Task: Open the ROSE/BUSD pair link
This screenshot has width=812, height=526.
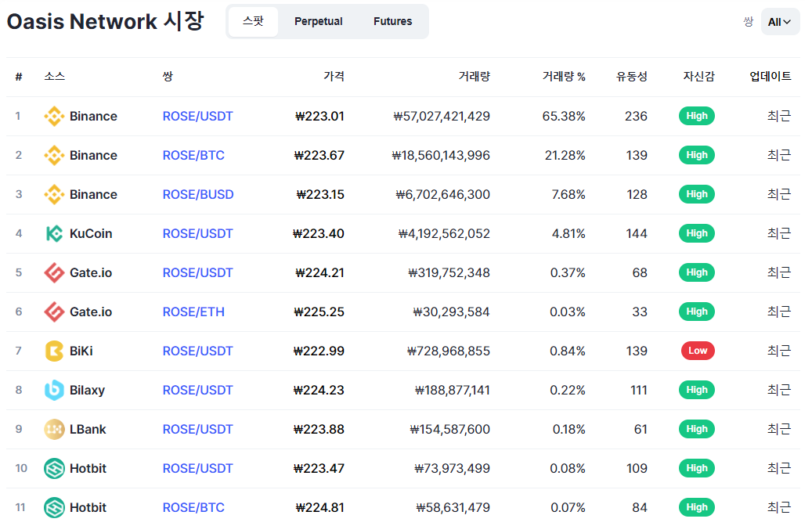Action: coord(198,195)
